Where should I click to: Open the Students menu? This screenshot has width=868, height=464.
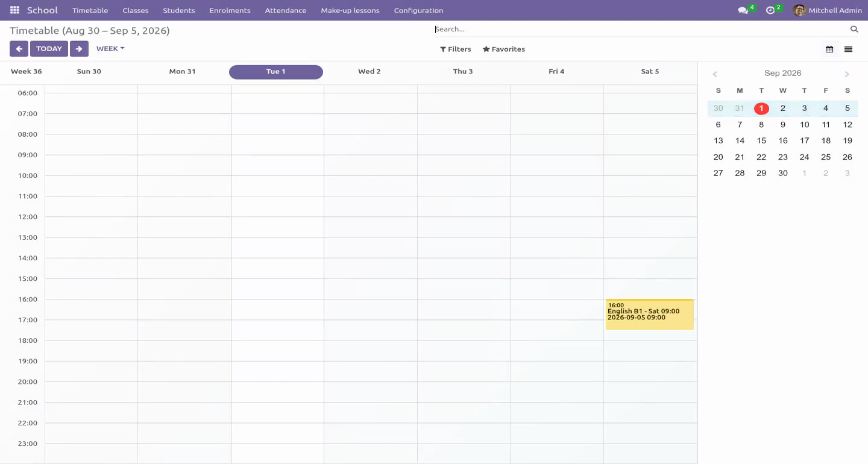tap(179, 10)
